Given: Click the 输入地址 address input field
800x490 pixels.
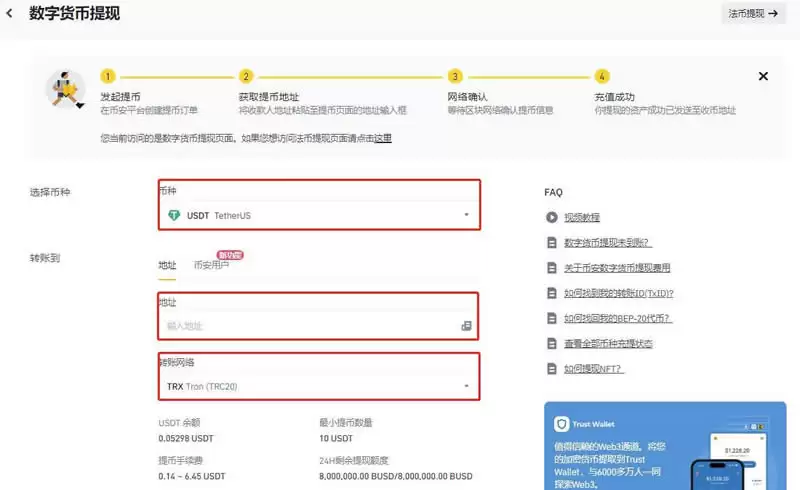Looking at the screenshot, I should (x=311, y=326).
